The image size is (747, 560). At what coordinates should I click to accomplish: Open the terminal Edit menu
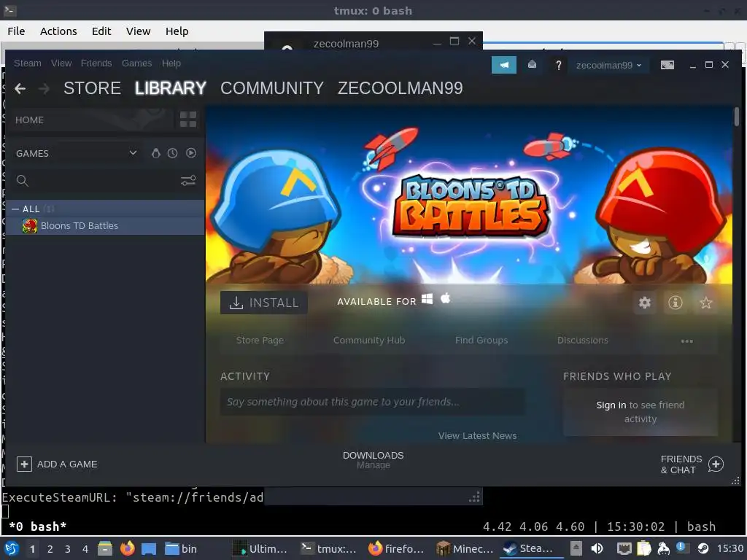click(101, 31)
